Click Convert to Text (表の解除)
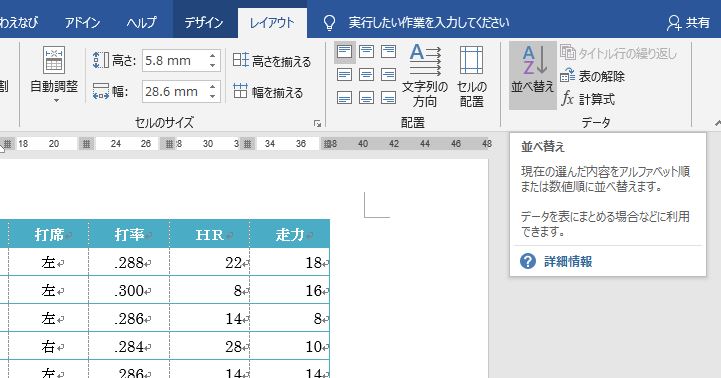 click(x=592, y=76)
